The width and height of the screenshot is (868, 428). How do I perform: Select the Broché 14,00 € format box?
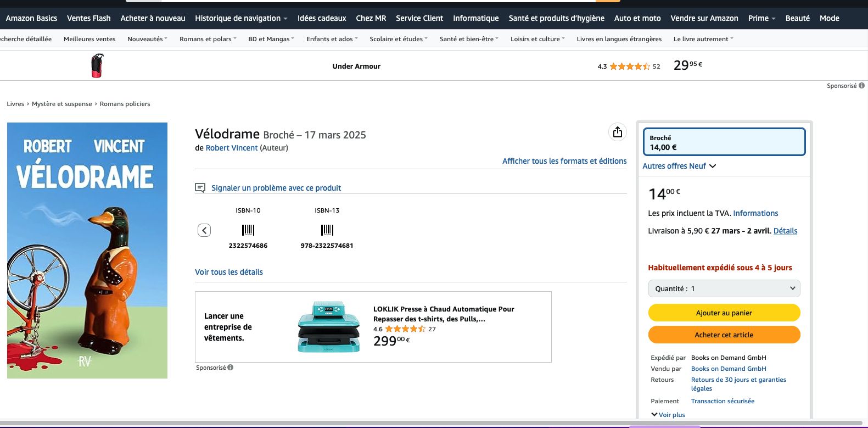pyautogui.click(x=724, y=142)
